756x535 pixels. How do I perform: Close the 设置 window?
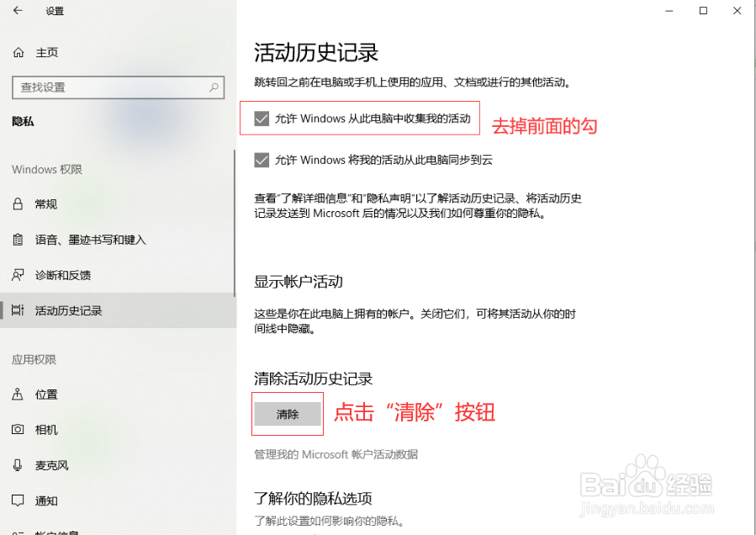coord(737,11)
